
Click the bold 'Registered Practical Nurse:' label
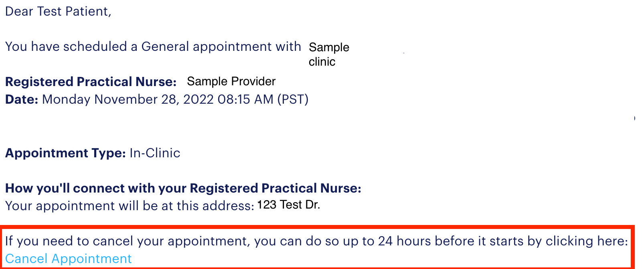pyautogui.click(x=91, y=82)
